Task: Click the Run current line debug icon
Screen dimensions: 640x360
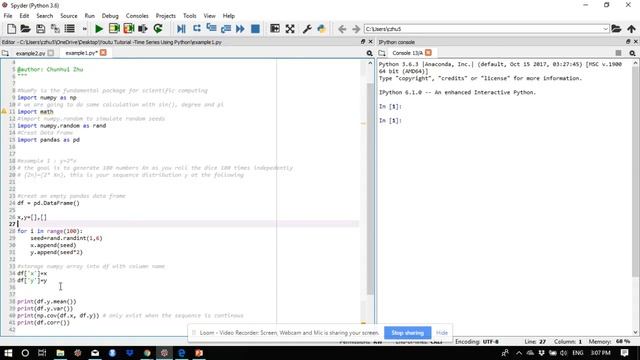Action: (x=197, y=28)
